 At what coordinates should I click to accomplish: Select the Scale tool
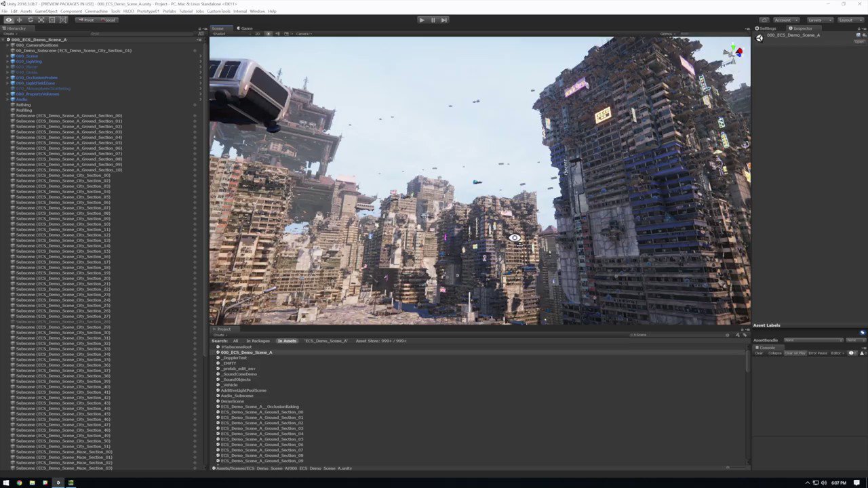click(41, 20)
